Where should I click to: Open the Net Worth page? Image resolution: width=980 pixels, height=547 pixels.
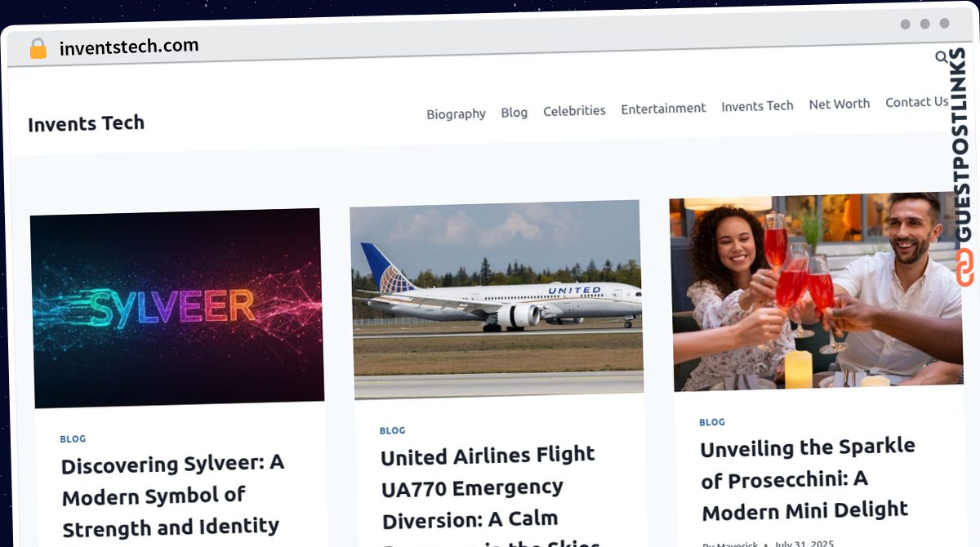[839, 104]
